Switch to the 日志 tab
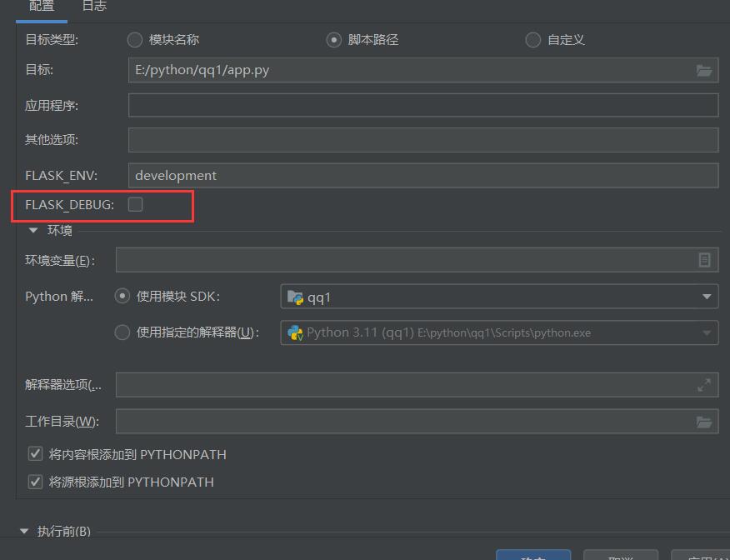 coord(93,7)
